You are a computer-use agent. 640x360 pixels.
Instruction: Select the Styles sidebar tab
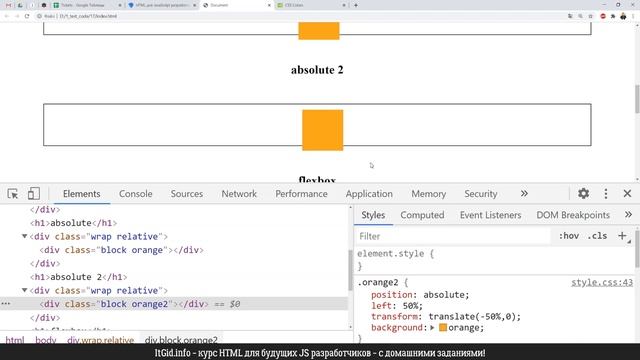373,215
